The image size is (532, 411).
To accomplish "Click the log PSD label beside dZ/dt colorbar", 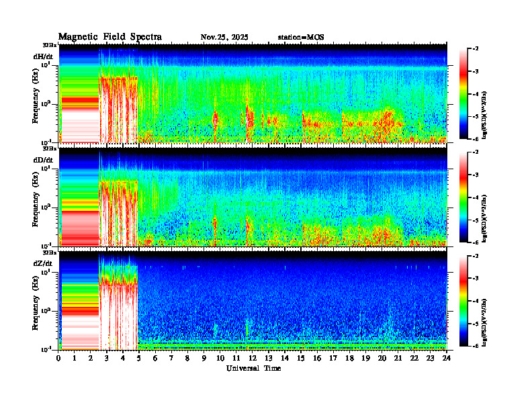I will (x=484, y=322).
